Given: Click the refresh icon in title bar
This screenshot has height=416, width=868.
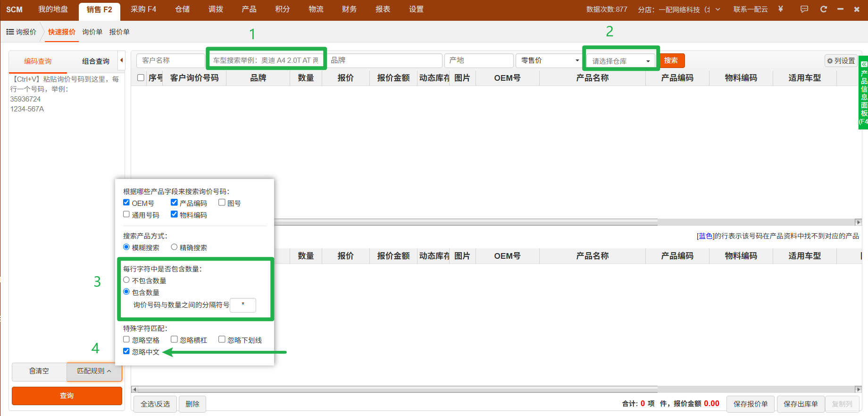Looking at the screenshot, I should click(824, 9).
